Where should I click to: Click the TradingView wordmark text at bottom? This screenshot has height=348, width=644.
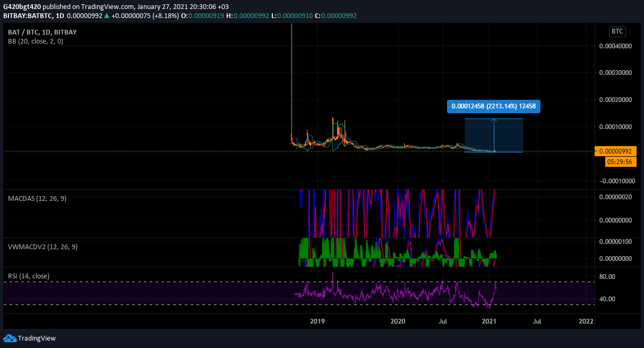[37, 338]
